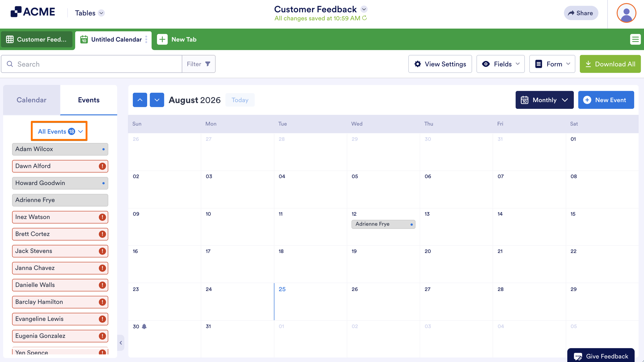The height and width of the screenshot is (362, 644).
Task: Click the Dawn Alford warning icon
Action: tap(102, 166)
